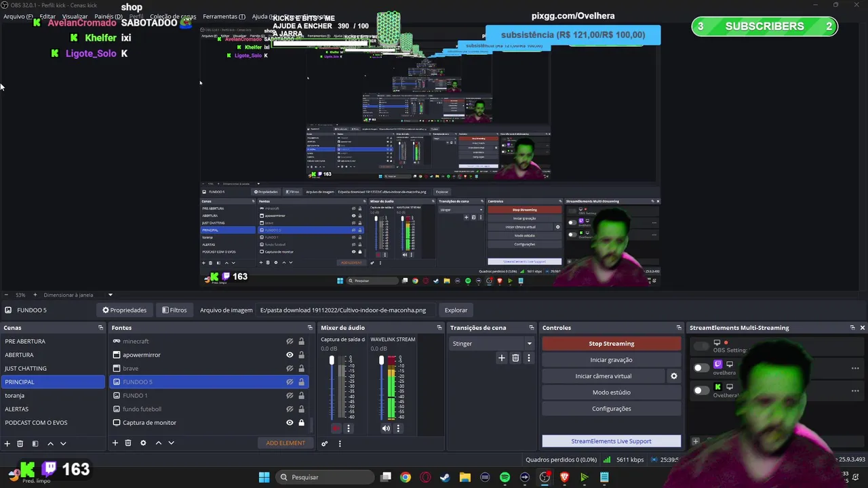Screen dimensions: 868x488
Task: Open the Stinger transition dropdown
Action: [x=492, y=343]
